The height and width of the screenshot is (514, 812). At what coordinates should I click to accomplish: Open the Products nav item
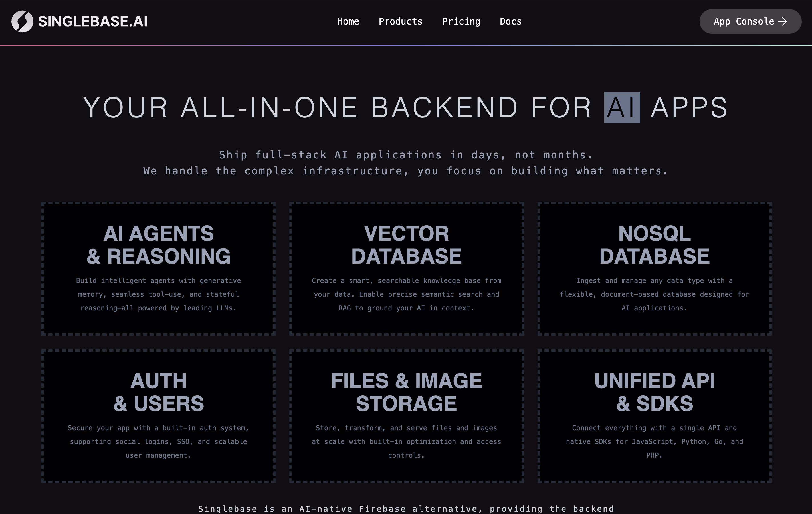(x=400, y=21)
